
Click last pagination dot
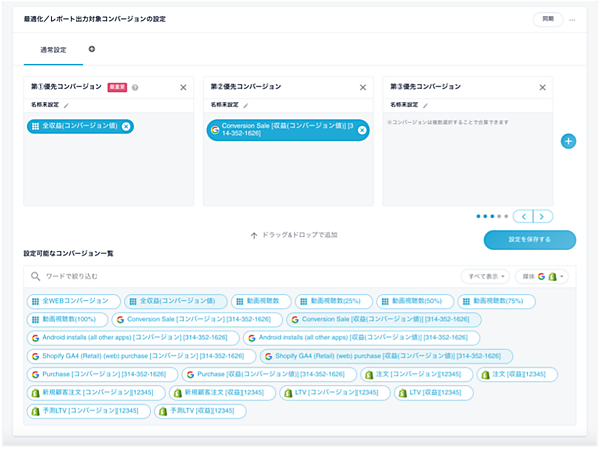coord(506,217)
